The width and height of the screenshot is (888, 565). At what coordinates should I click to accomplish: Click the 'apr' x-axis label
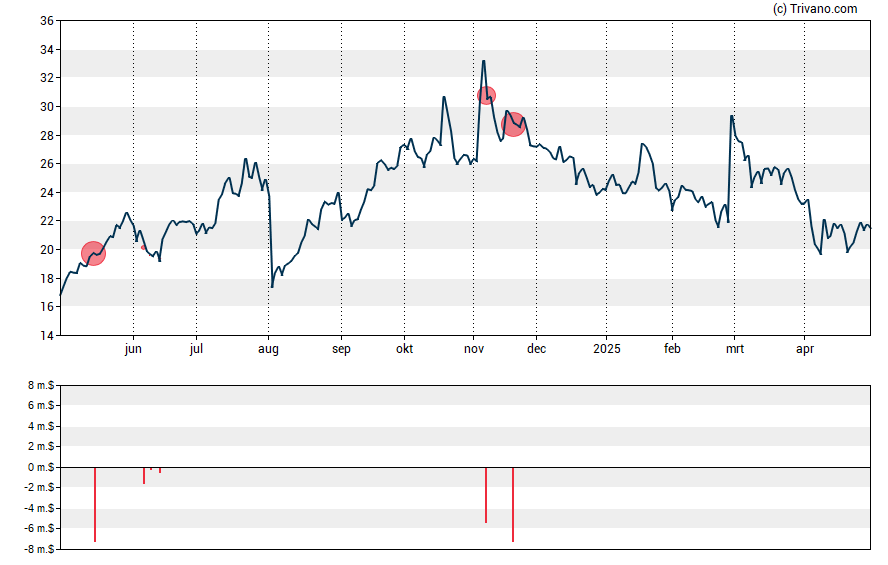pos(805,349)
